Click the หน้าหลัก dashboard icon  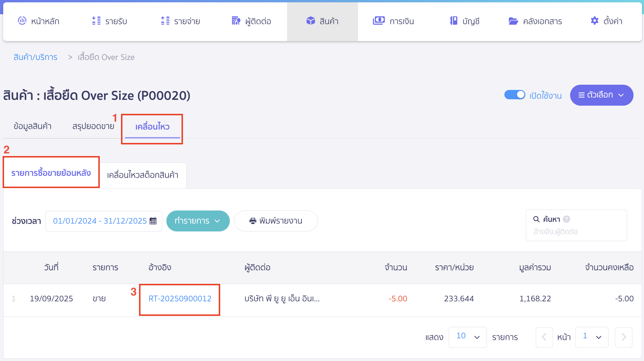pos(22,21)
